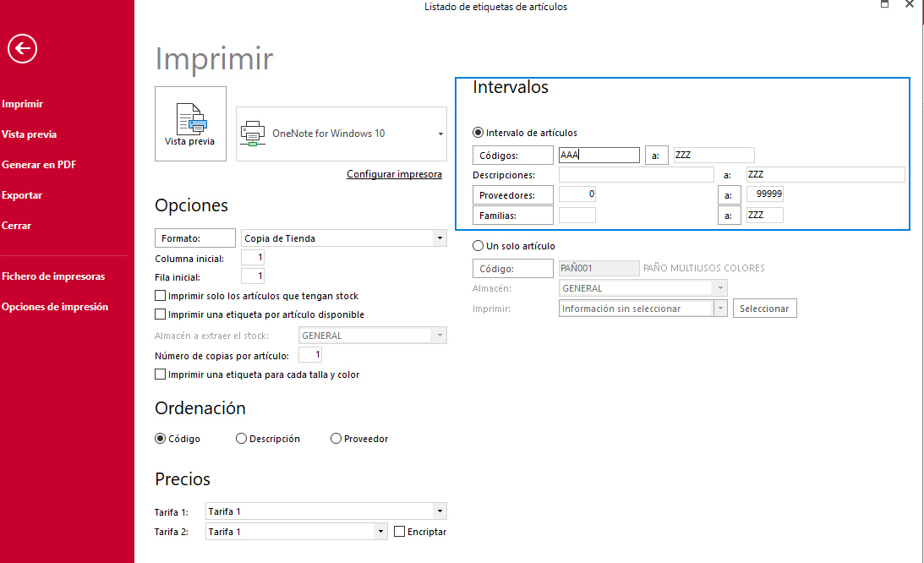Open Fichero de impresoras menu item
Screen dimensions: 924x563
[x=53, y=276]
